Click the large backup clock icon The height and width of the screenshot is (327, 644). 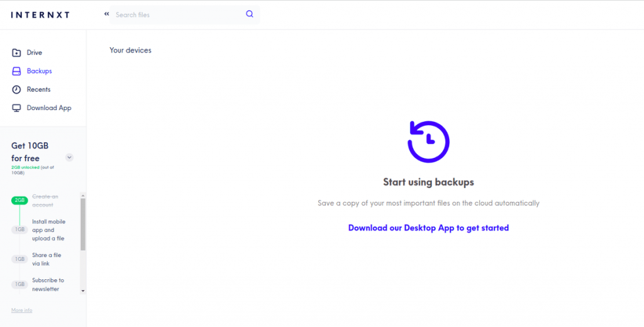[x=428, y=141]
